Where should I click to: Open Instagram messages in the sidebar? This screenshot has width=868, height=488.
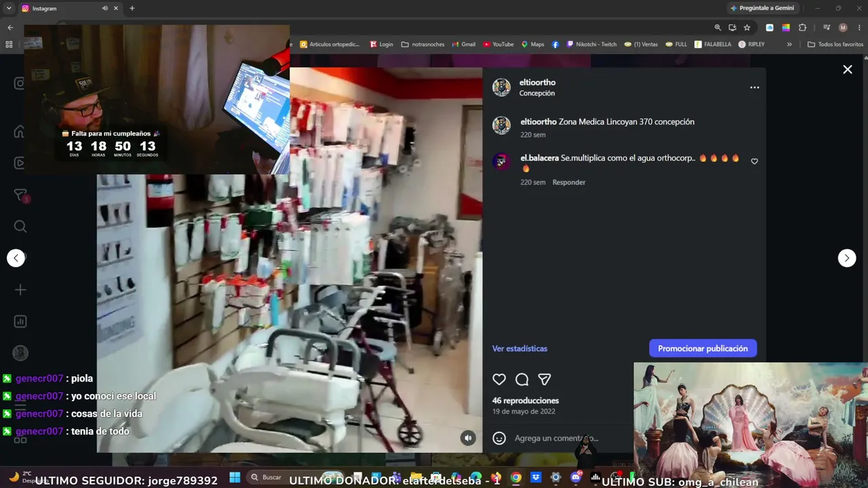coord(20,195)
